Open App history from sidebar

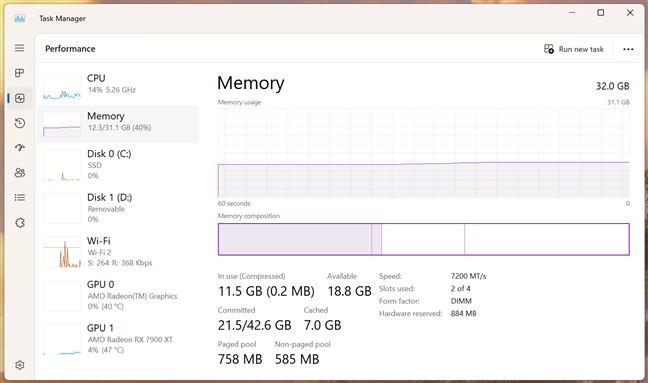click(19, 123)
